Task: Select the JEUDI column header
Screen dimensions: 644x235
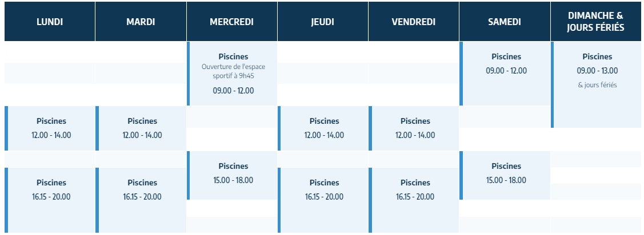Action: coord(323,21)
